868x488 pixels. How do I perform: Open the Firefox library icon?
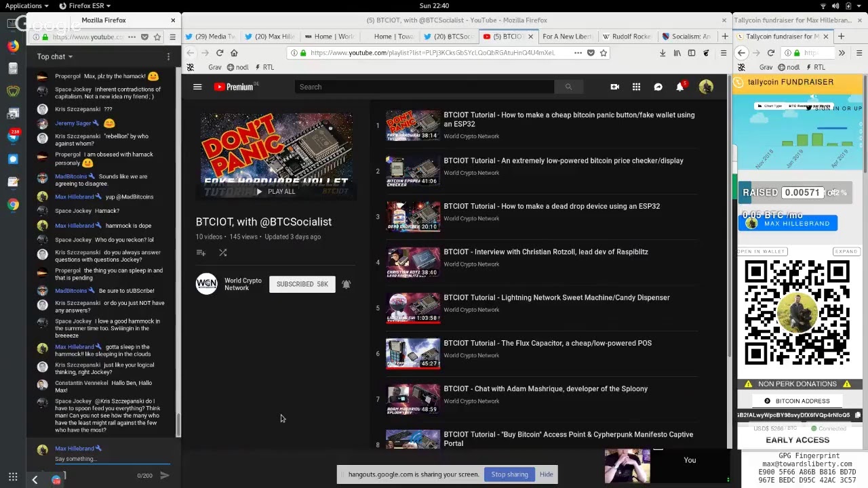677,53
